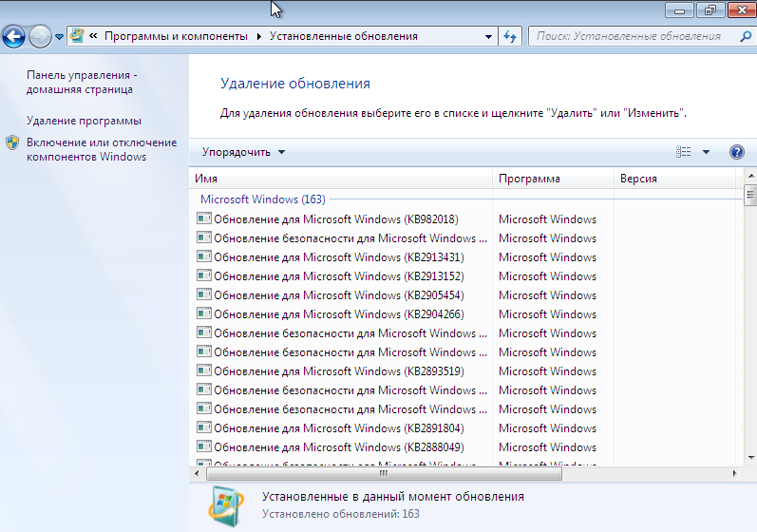This screenshot has width=757, height=532.
Task: Sort by the Версия column header
Action: [674, 179]
